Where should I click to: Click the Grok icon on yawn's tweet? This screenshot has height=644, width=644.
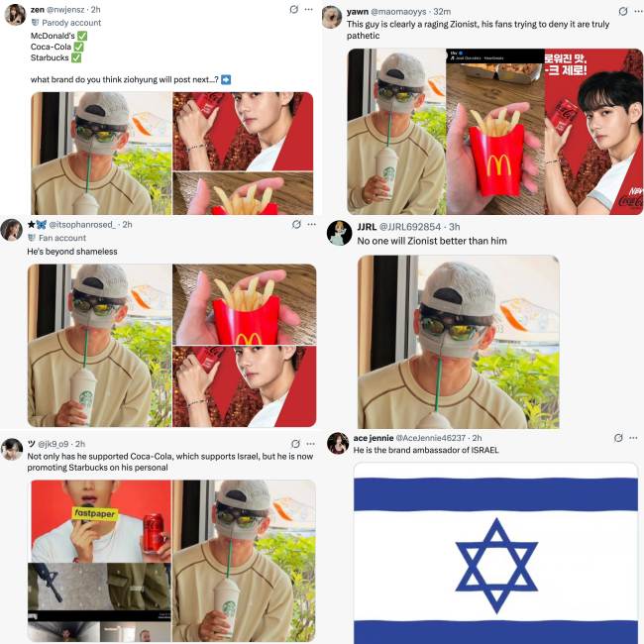click(623, 12)
